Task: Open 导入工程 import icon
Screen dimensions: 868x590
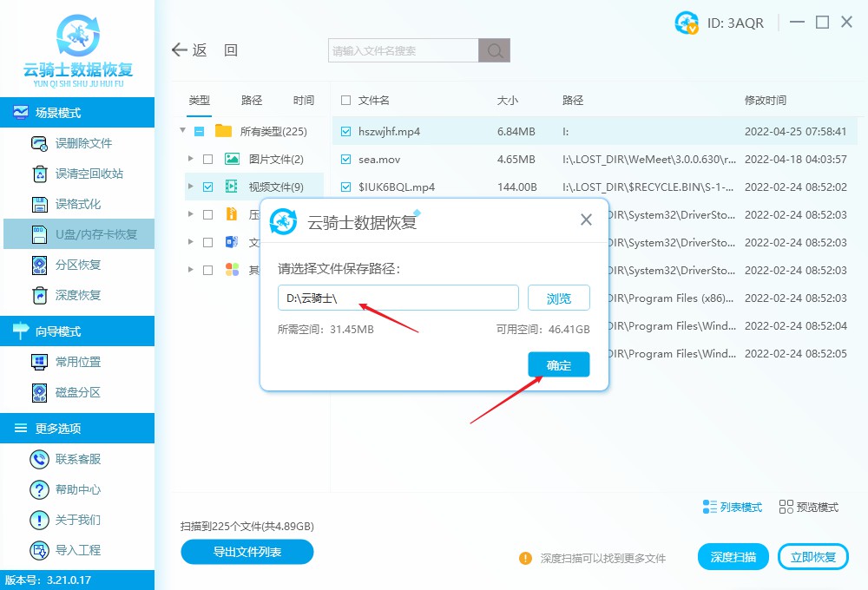Action: coord(39,551)
